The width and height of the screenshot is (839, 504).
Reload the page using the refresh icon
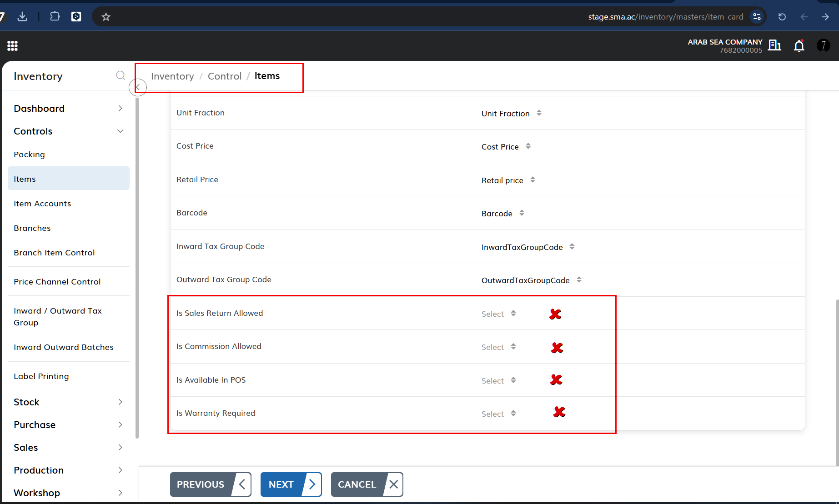coord(782,17)
